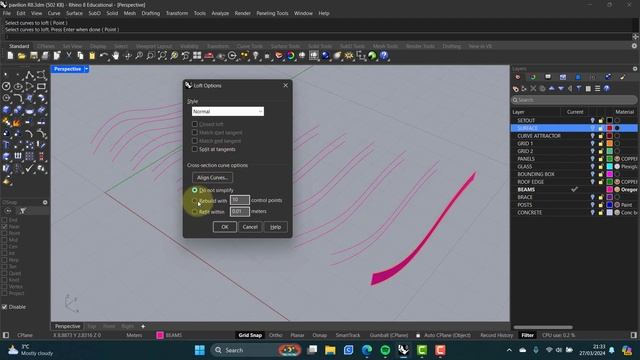Image resolution: width=640 pixels, height=360 pixels.
Task: Select the Rectangle tool in the left sidebar
Action: coord(41,87)
